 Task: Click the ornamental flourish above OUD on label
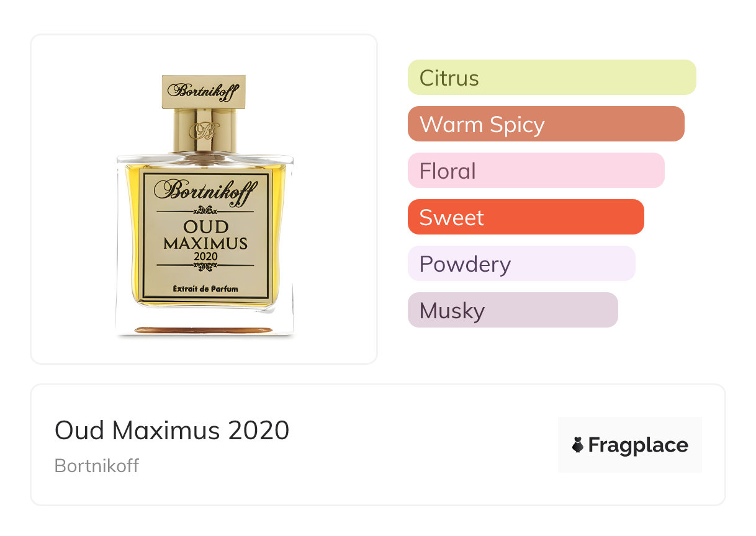(x=205, y=209)
